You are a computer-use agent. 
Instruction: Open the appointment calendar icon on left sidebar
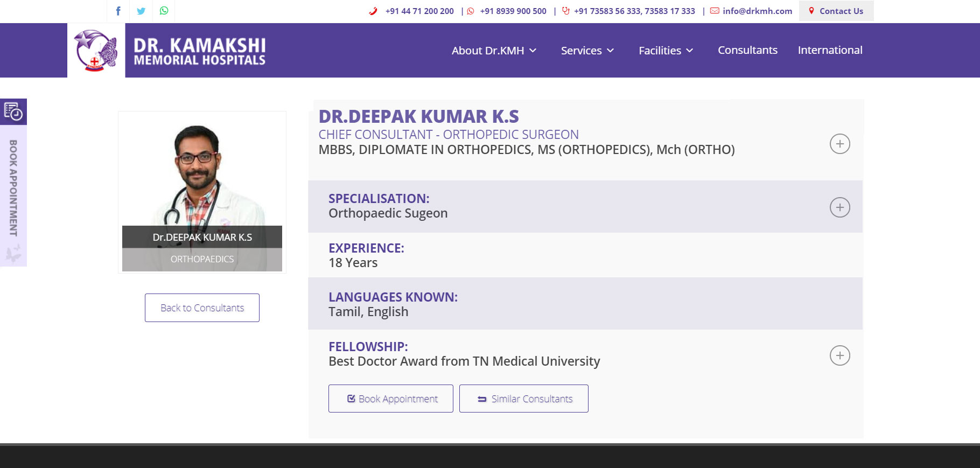point(13,111)
